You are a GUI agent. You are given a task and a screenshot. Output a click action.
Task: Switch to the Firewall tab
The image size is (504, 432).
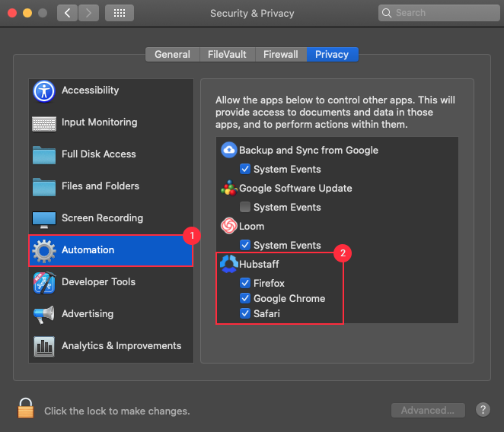coord(281,54)
